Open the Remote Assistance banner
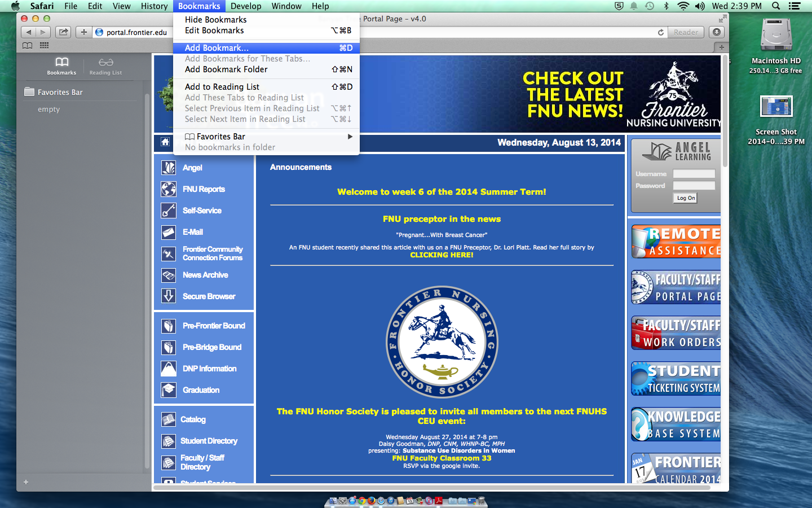This screenshot has height=508, width=812. click(676, 242)
